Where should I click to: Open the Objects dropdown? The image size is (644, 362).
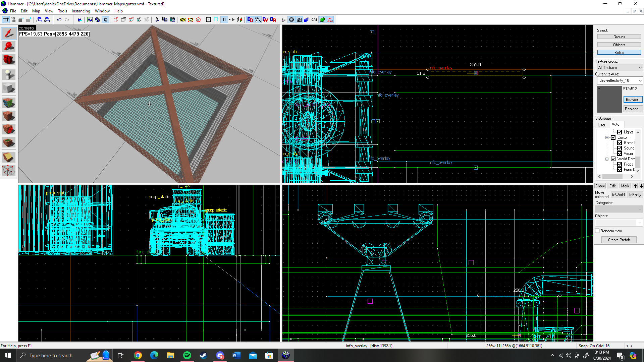point(619,223)
